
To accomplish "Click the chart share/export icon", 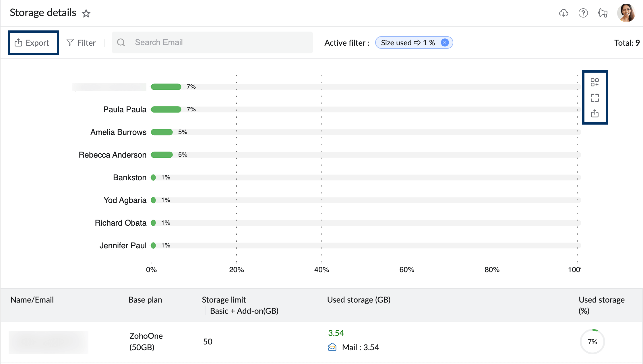I will 594,113.
